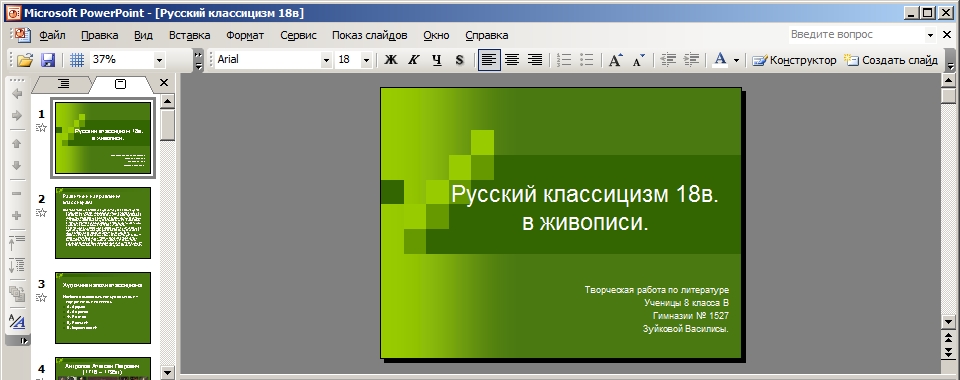This screenshot has width=960, height=380.
Task: Click the Move Down arrow in outlining toolbar
Action: [17, 166]
